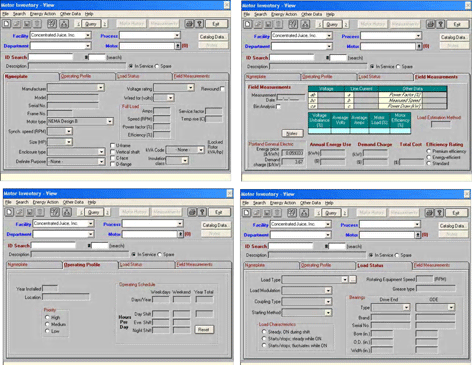Viewport: 472px width, 365px height.
Task: Toggle the Bin Analysis checkbox
Action: [x=278, y=107]
